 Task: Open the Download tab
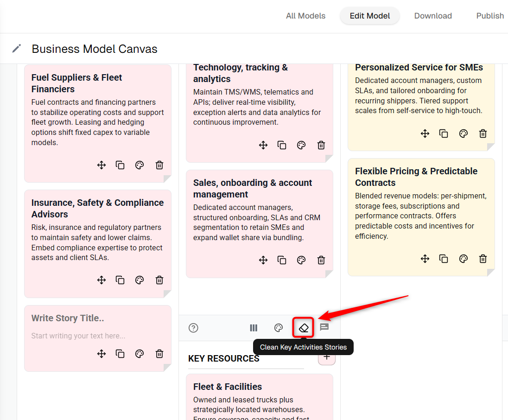433,16
